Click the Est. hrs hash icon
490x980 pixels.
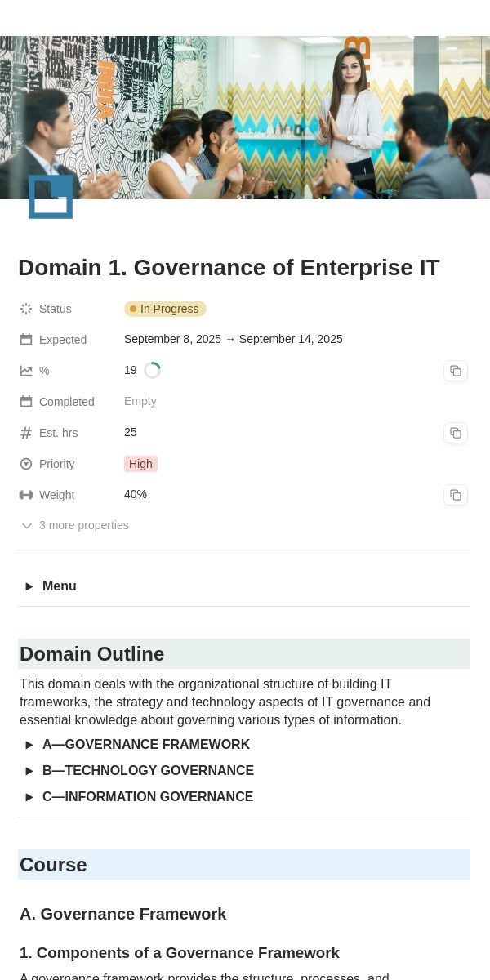pyautogui.click(x=26, y=433)
